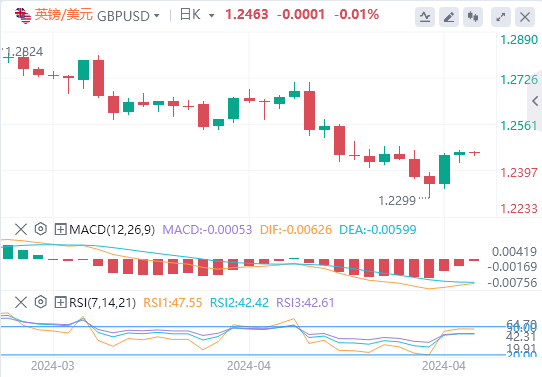Expand the RSI panel plus icon
Screen dimensions: 542x377
click(x=60, y=302)
